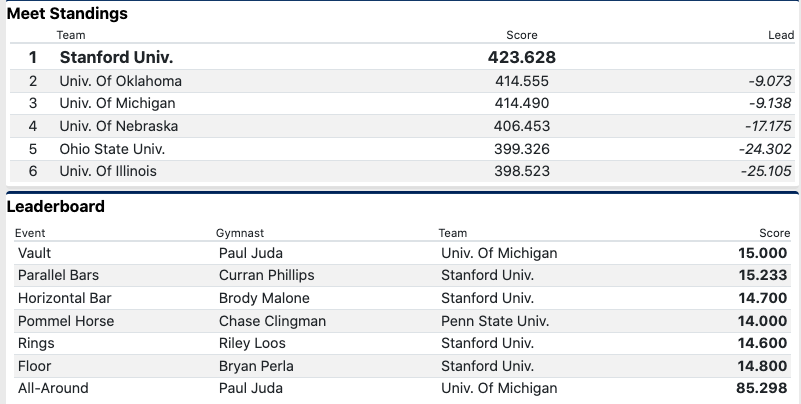Screen dimensions: 801x404
Task: Click the Leaderboard section heading
Action: pyautogui.click(x=56, y=206)
